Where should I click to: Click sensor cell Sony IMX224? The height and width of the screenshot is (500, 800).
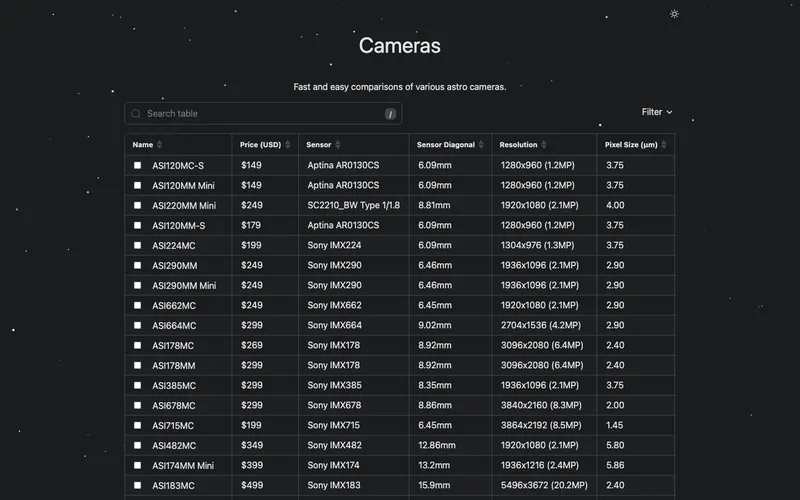coord(334,245)
